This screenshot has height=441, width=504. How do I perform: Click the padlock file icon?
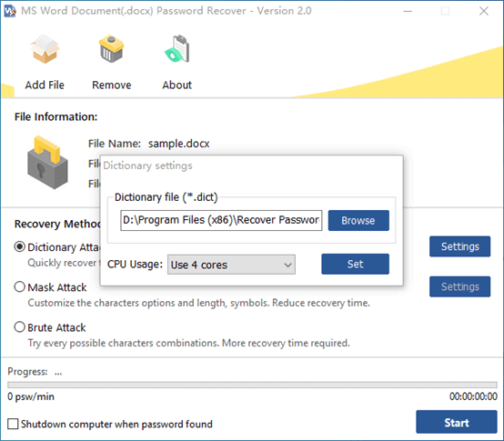[47, 162]
